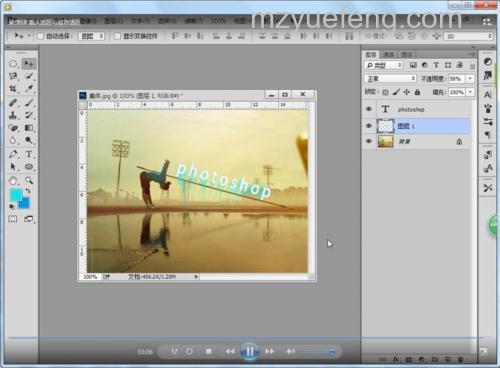Image resolution: width=500 pixels, height=368 pixels.
Task: Open the Select menu
Action: point(167,21)
